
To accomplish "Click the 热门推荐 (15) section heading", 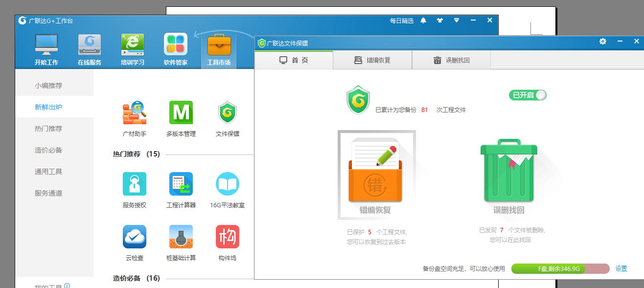I will coord(137,154).
